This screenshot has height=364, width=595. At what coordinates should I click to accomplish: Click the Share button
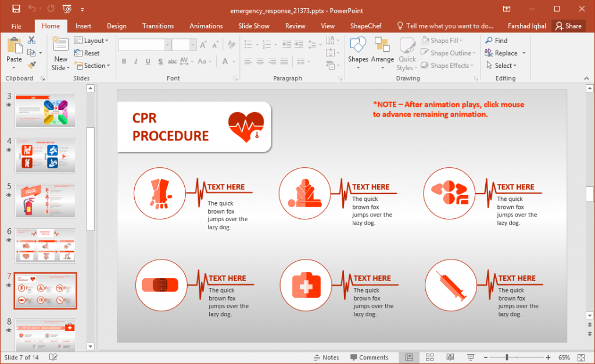(568, 26)
